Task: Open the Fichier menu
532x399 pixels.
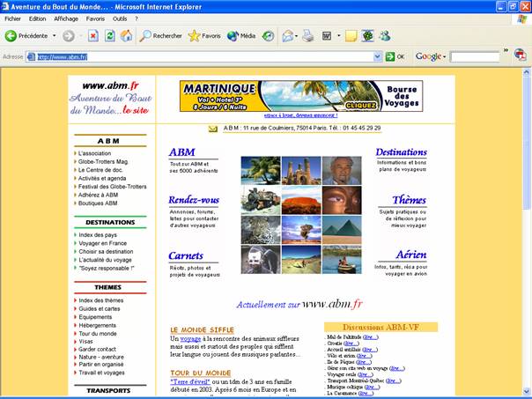Action: coord(12,19)
